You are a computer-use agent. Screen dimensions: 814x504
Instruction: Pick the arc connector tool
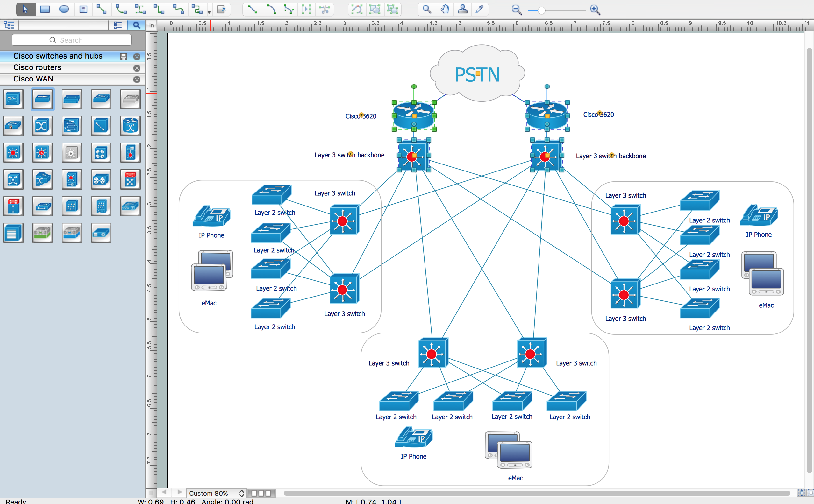pyautogui.click(x=121, y=9)
